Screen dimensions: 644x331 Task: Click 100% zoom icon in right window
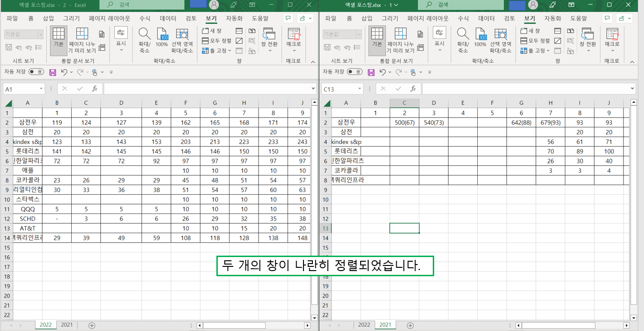[480, 38]
